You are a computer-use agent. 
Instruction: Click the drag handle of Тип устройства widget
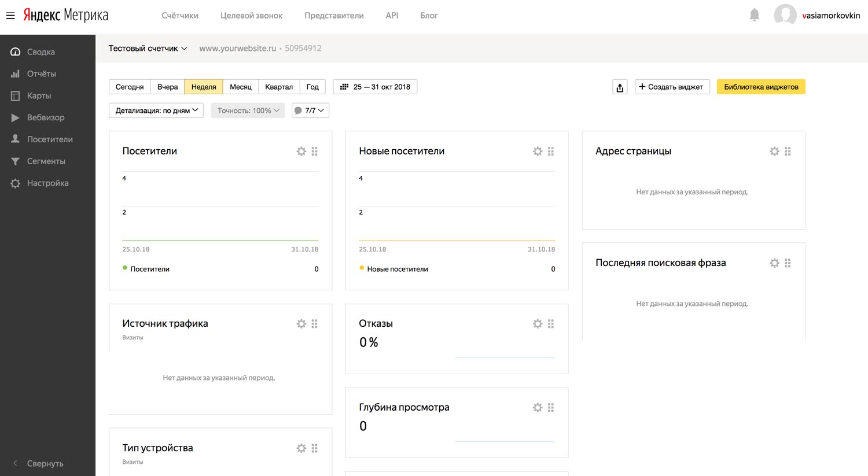click(315, 448)
